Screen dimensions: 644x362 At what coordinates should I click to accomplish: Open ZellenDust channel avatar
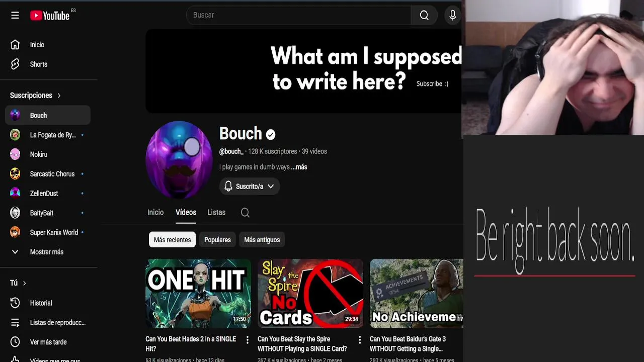(15, 193)
